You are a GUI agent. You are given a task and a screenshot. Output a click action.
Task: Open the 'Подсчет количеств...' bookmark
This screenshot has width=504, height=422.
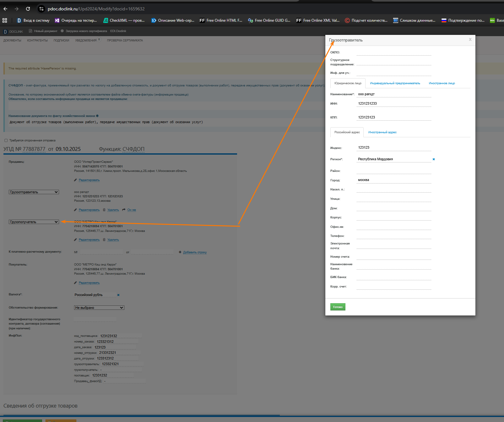click(366, 20)
